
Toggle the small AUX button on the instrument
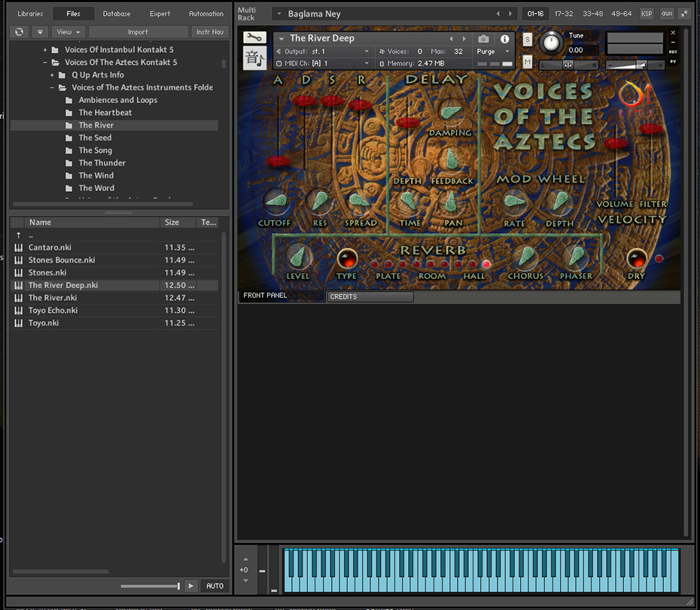coord(673,52)
